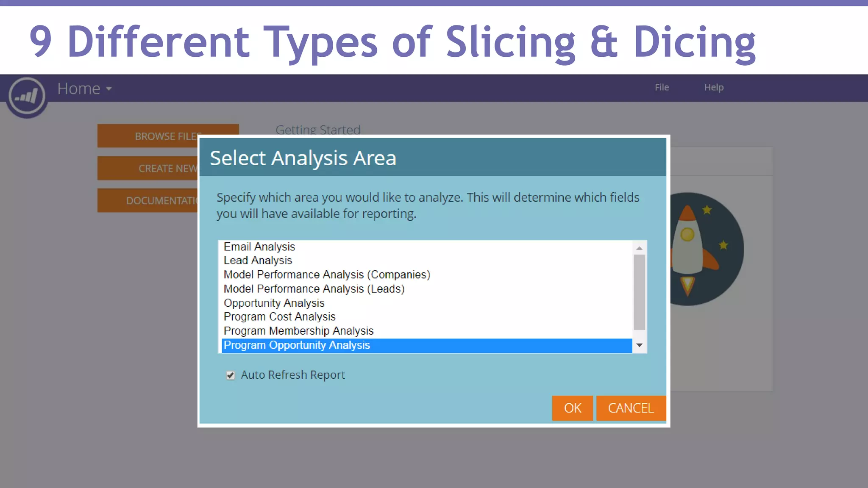Screen dimensions: 868x488
Task: Open the File menu
Action: point(662,87)
